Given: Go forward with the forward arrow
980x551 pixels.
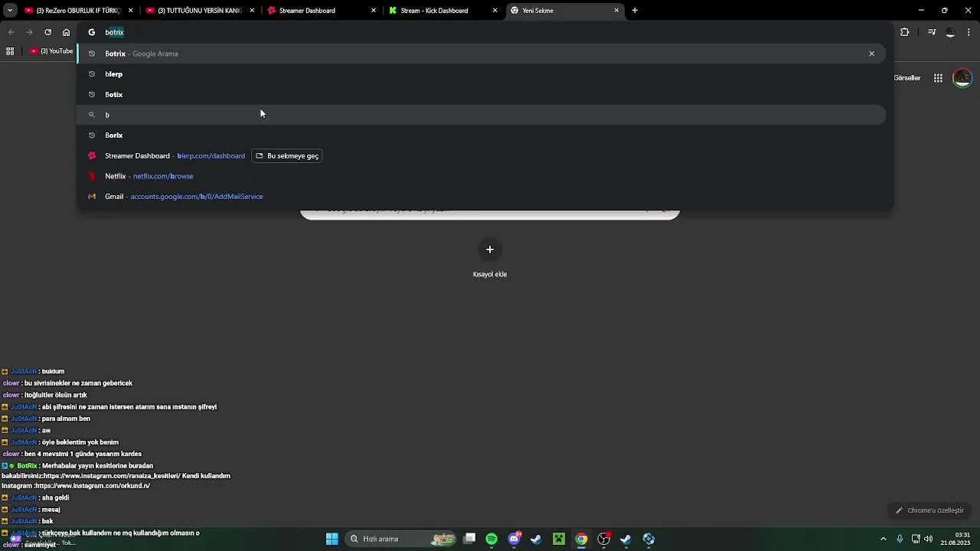Looking at the screenshot, I should (x=29, y=32).
